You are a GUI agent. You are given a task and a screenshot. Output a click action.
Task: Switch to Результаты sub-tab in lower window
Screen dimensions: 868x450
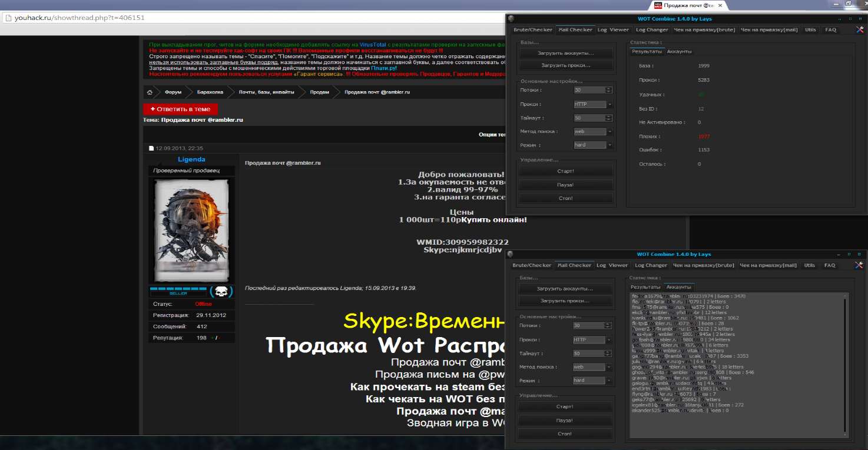pos(645,287)
